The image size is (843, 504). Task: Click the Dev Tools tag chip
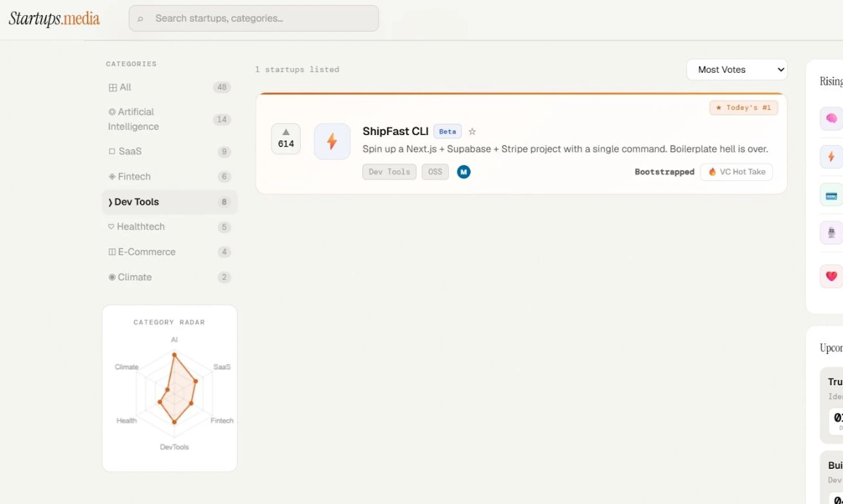[x=389, y=172]
